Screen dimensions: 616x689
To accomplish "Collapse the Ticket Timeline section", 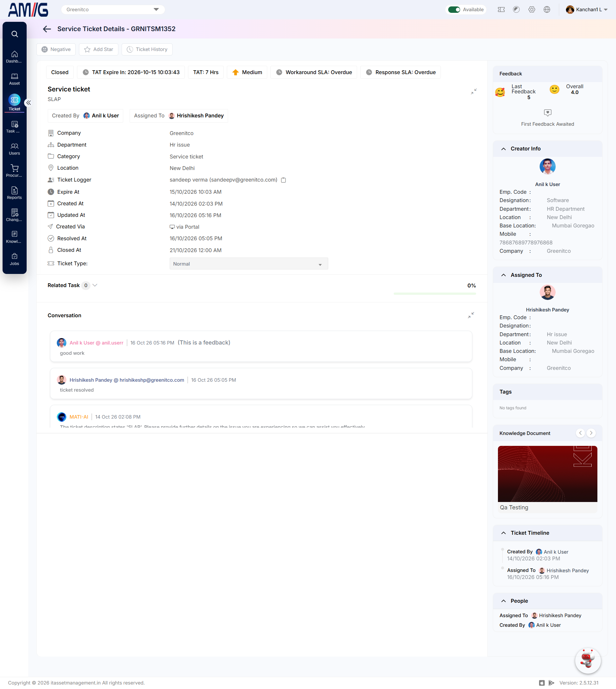I will (503, 533).
